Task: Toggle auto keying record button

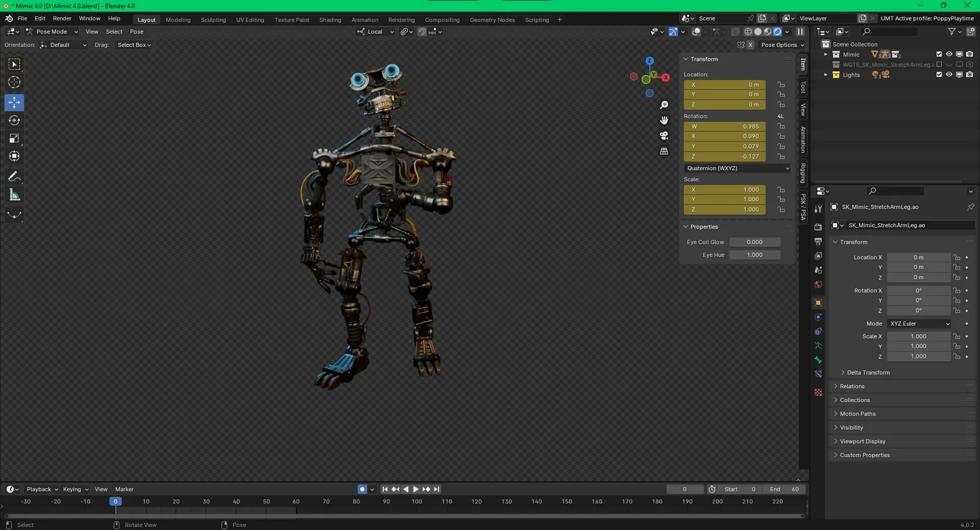Action: click(x=362, y=489)
